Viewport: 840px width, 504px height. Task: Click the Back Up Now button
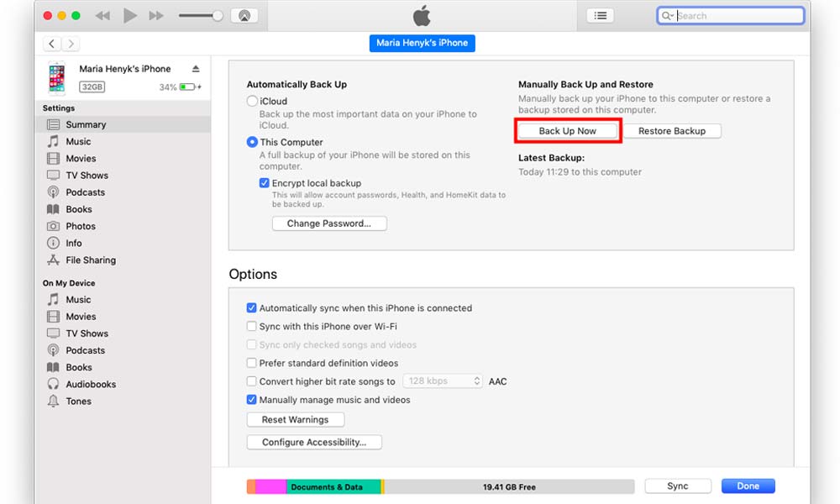point(568,131)
